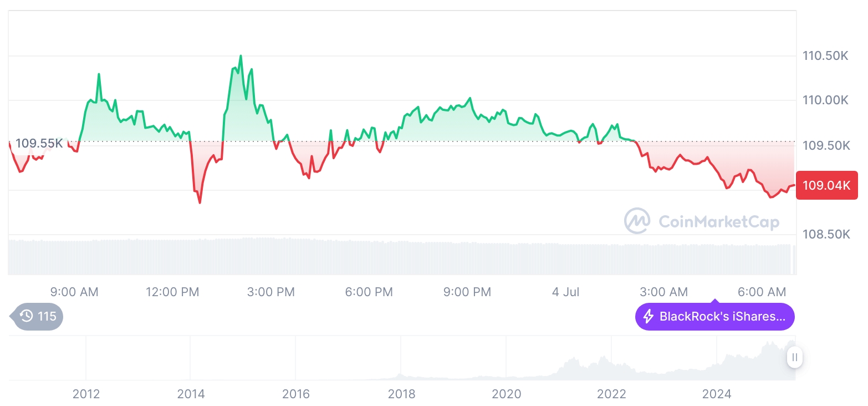Select 2014 on the historical timeline
The width and height of the screenshot is (868, 406).
point(191,394)
